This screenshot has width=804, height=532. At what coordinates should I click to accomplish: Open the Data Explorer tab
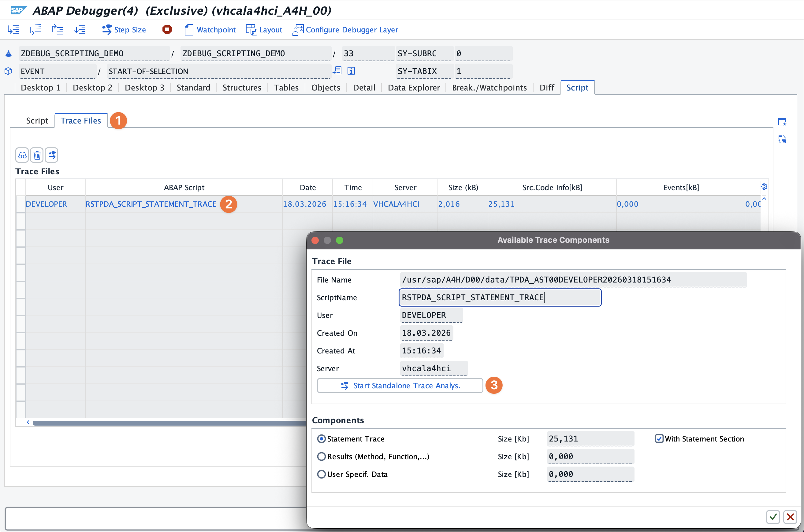click(414, 87)
